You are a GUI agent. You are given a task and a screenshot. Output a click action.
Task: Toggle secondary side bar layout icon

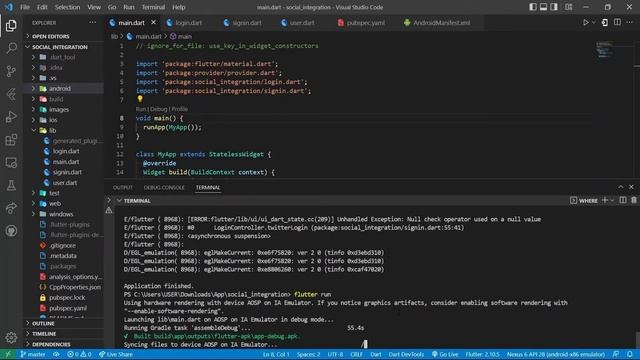pos(554,7)
